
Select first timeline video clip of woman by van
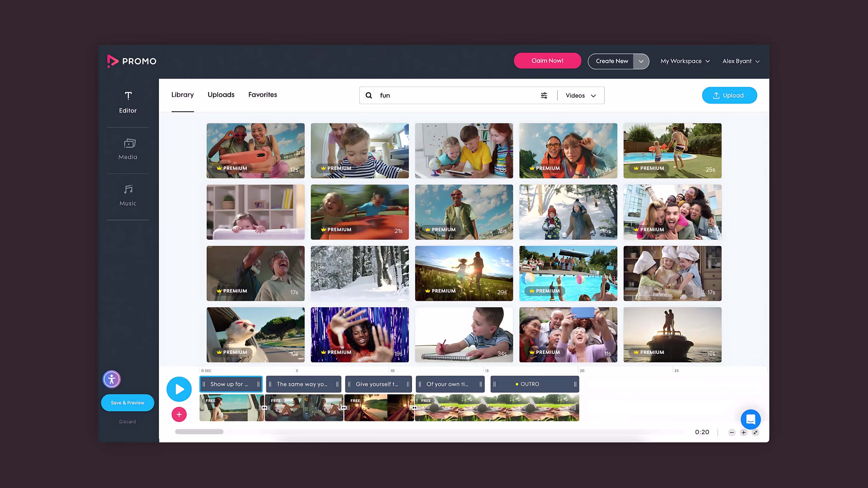coord(231,408)
